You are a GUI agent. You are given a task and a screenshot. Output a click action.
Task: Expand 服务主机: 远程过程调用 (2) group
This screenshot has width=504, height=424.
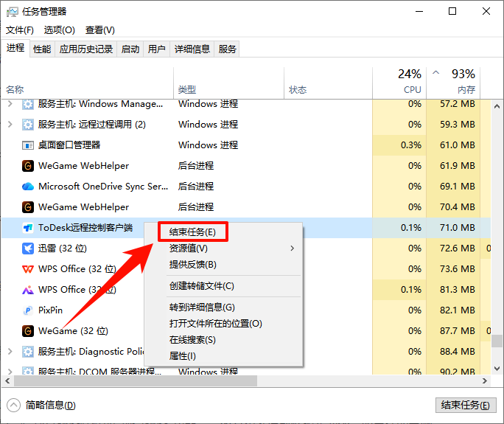pos(10,125)
